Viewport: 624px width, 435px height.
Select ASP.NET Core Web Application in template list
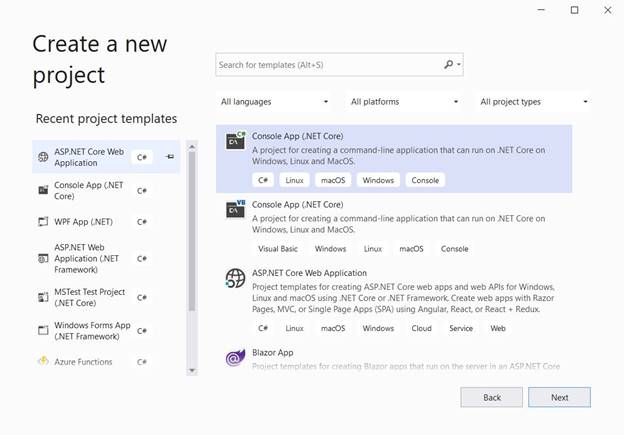pos(309,273)
